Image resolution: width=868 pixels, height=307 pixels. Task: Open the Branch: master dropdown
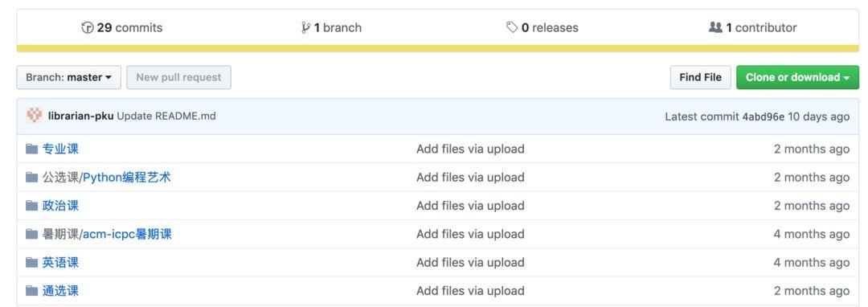click(69, 77)
